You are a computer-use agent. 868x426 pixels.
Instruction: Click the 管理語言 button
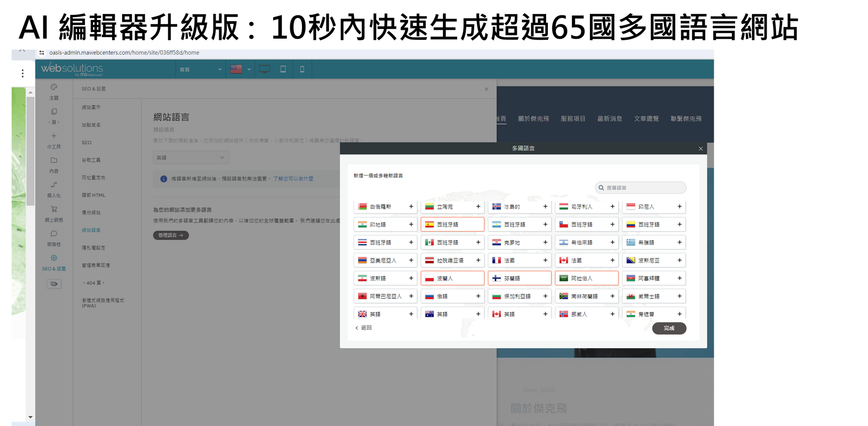[171, 235]
